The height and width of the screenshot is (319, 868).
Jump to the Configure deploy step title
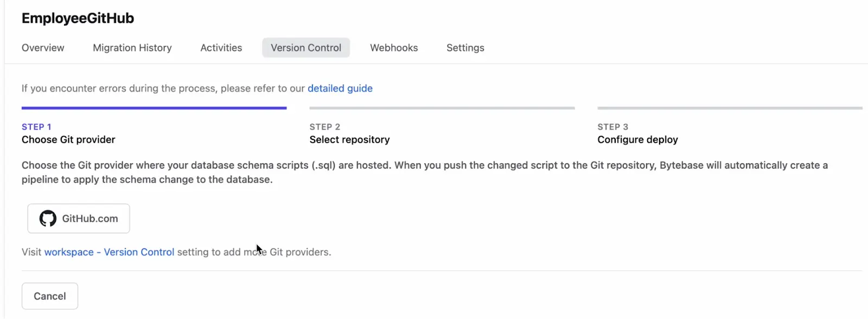pyautogui.click(x=637, y=139)
